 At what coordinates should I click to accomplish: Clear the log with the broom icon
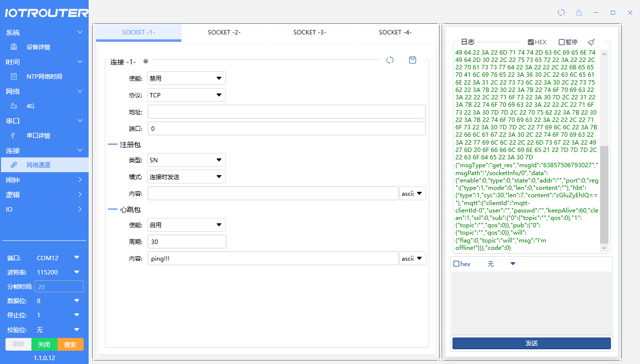coord(591,42)
